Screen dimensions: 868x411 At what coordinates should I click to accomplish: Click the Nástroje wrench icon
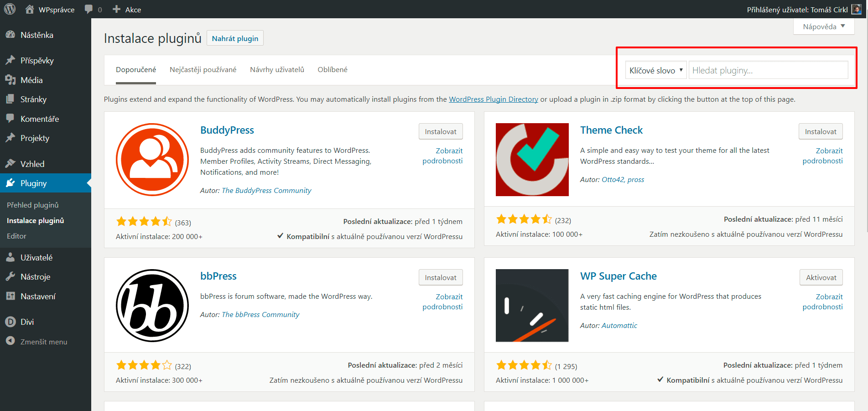pyautogui.click(x=10, y=276)
